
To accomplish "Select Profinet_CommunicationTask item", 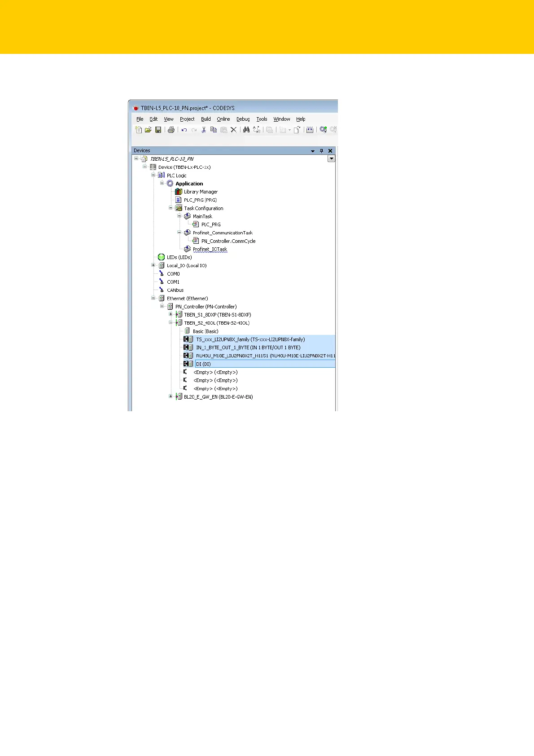I will (223, 233).
